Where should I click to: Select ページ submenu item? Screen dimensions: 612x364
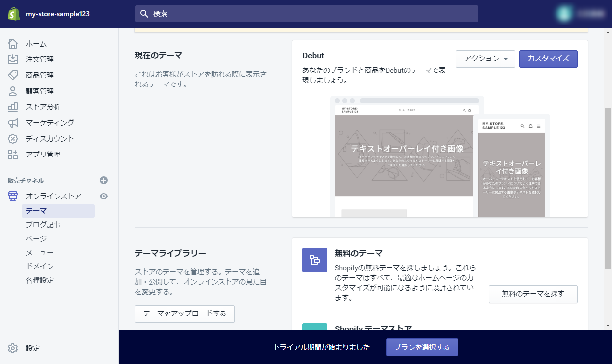coord(36,239)
